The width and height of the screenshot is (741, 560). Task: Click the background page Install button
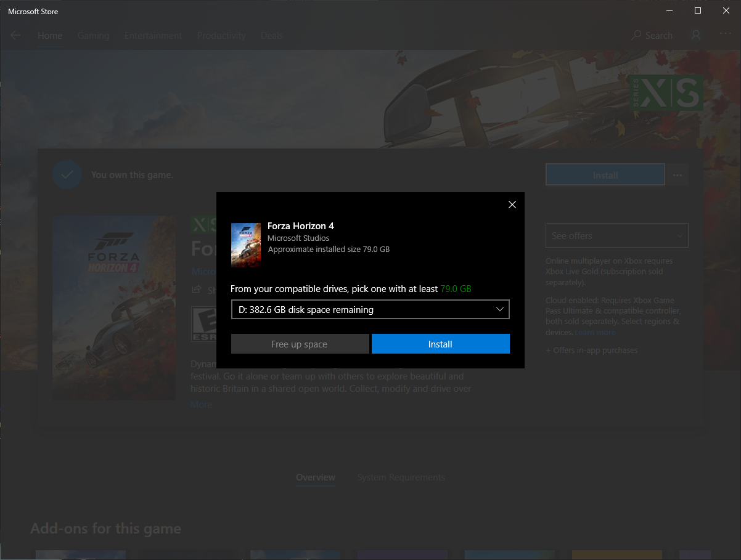(605, 175)
